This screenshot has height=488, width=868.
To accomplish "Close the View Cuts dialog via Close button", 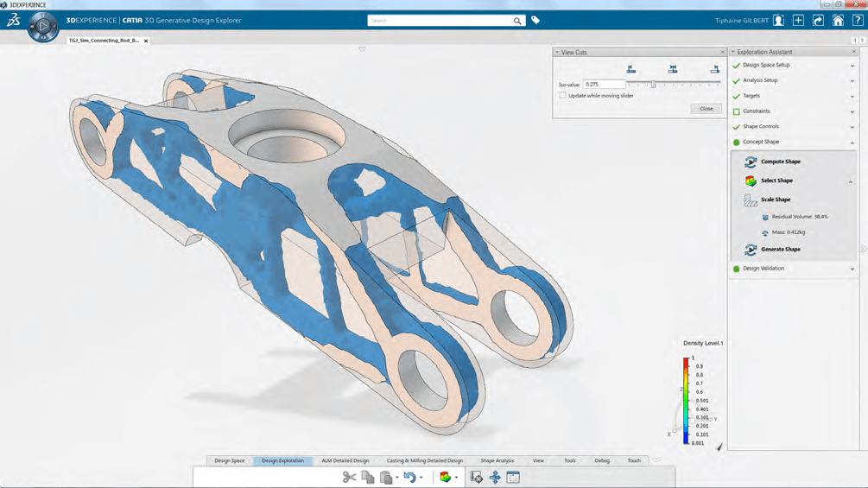I will click(x=706, y=109).
